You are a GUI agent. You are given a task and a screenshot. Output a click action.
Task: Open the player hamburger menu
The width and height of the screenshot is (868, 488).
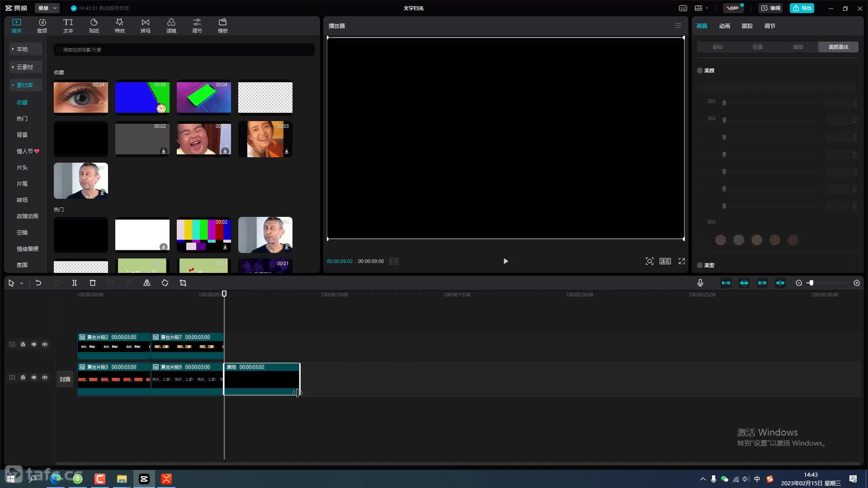click(x=678, y=26)
